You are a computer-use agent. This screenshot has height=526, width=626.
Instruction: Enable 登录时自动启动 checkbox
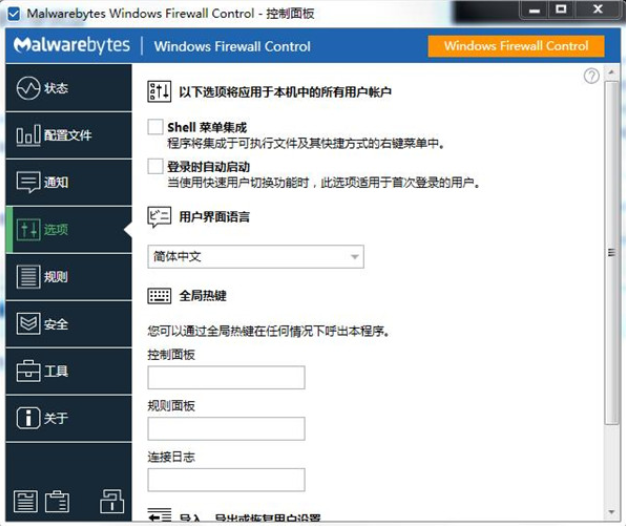pyautogui.click(x=155, y=166)
